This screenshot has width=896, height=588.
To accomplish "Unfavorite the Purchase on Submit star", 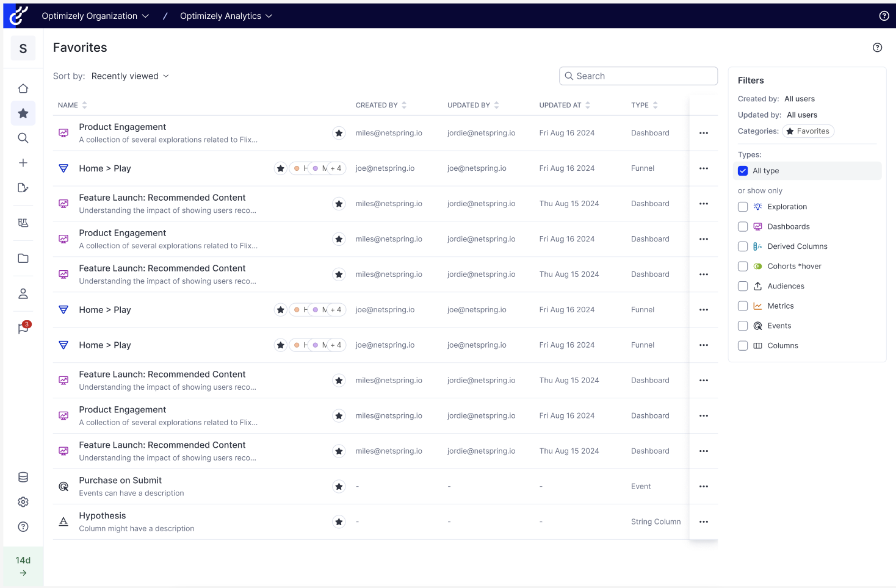I will (x=339, y=487).
